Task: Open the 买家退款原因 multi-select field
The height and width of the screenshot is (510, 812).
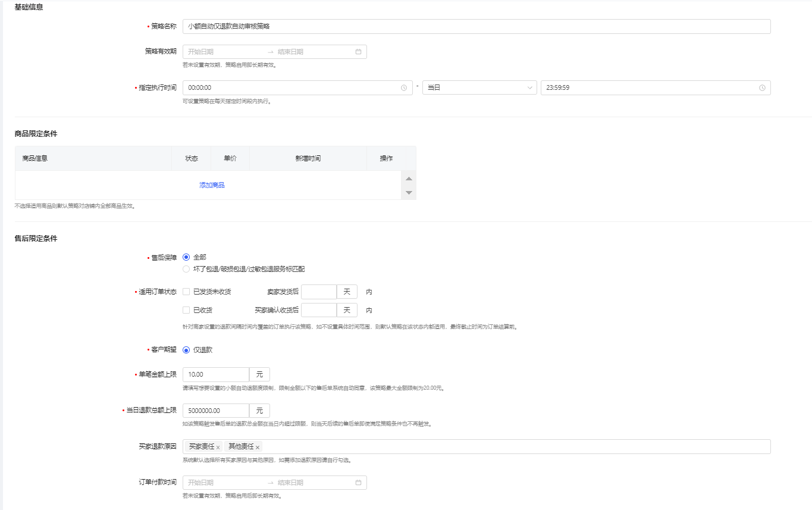Action: tap(476, 447)
